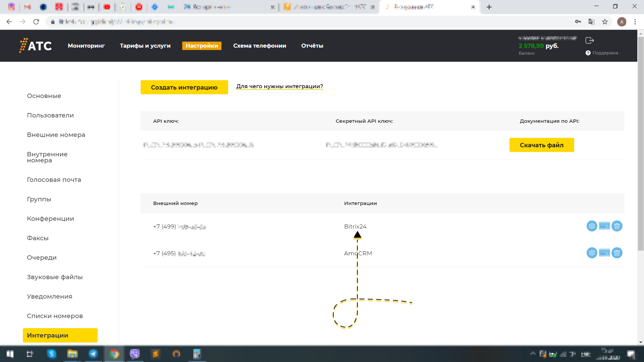
Task: Download API documentation with Скачать файл
Action: pos(541,145)
